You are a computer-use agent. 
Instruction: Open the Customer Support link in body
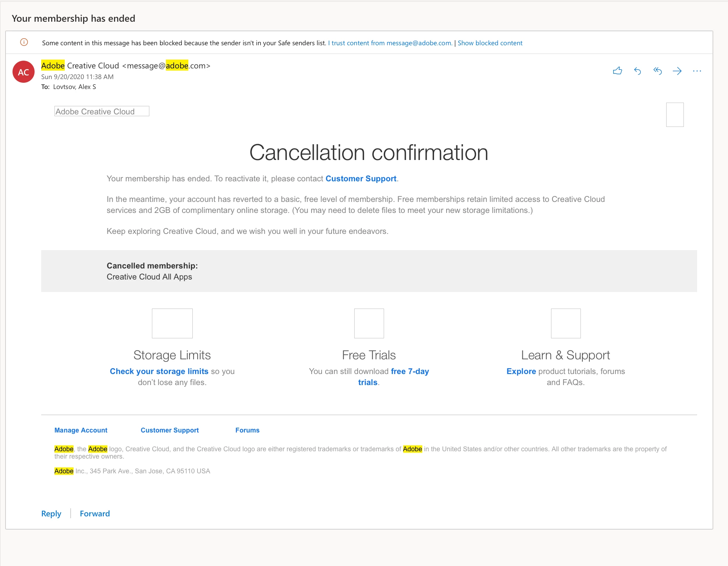tap(361, 179)
